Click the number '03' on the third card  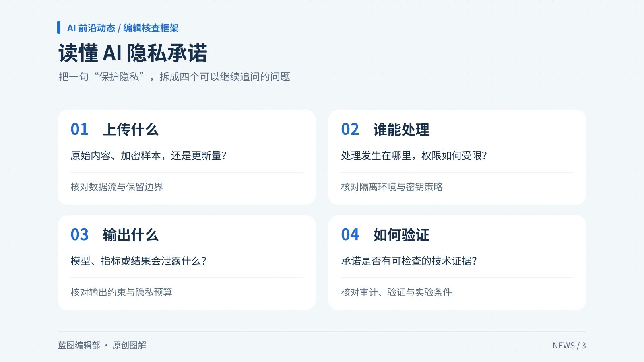pyautogui.click(x=79, y=235)
